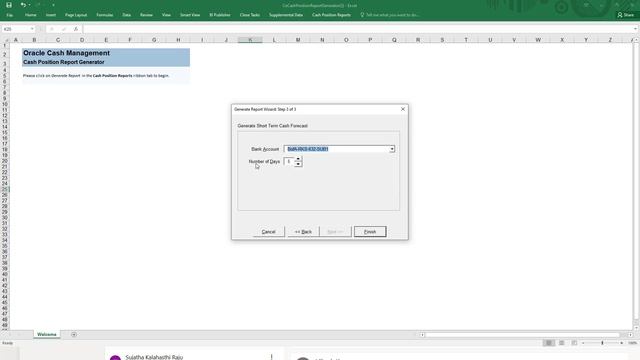
Task: Click the vertical scrollbar down arrow
Action: 636,327
